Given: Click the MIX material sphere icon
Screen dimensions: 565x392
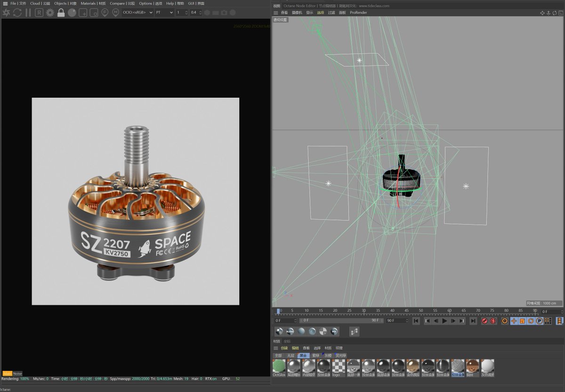Looking at the screenshot, I should pos(334,331).
